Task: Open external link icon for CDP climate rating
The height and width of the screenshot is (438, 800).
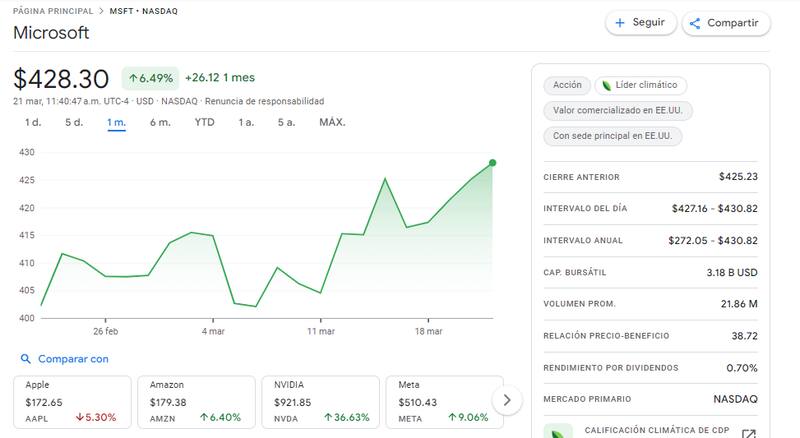Action: [748, 433]
